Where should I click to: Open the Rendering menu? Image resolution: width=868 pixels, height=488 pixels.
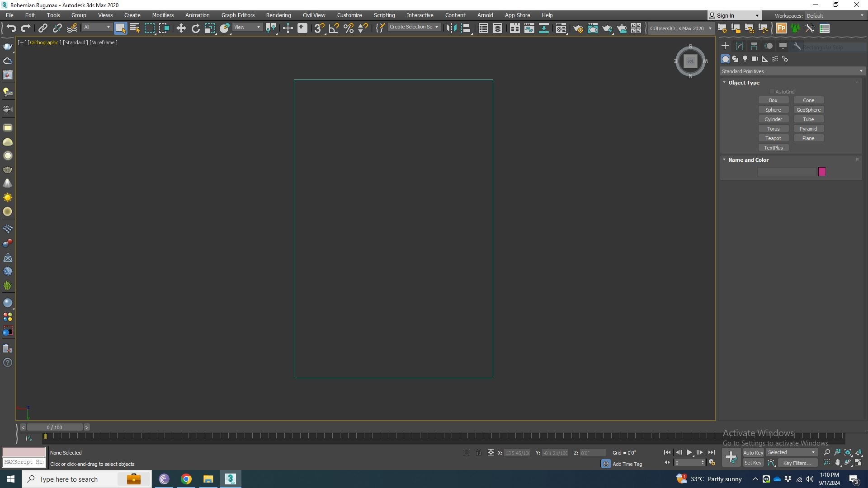[278, 15]
